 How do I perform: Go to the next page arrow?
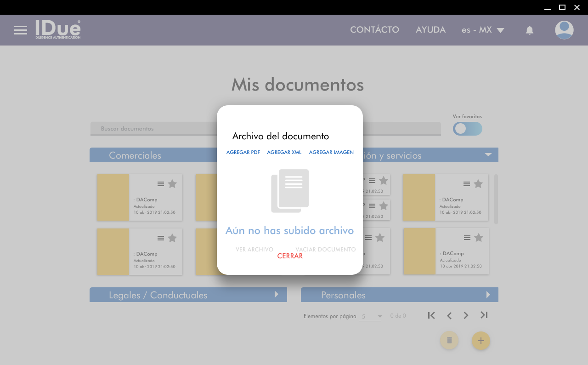click(466, 315)
